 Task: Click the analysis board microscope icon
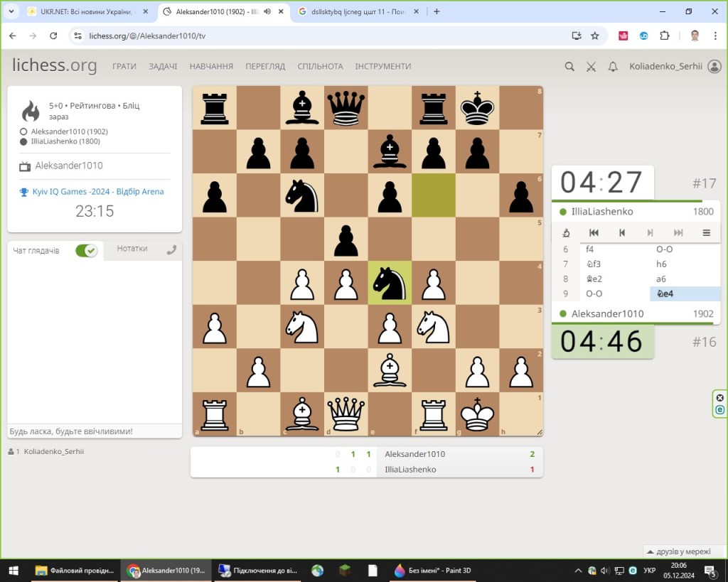click(x=566, y=232)
